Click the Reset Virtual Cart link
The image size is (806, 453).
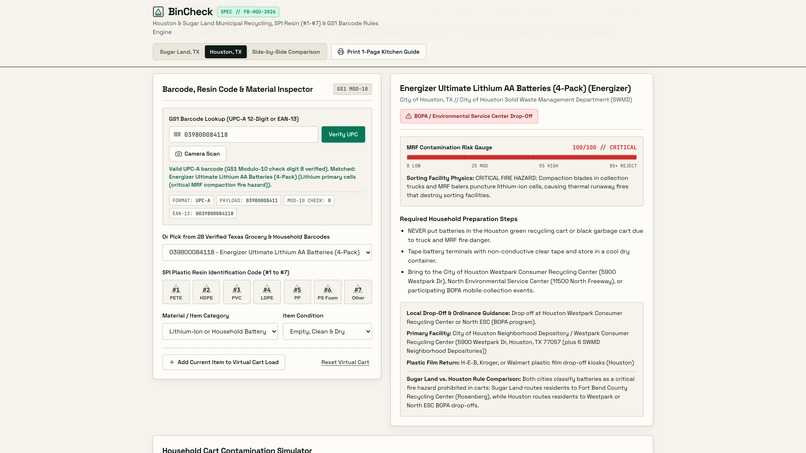[345, 363]
